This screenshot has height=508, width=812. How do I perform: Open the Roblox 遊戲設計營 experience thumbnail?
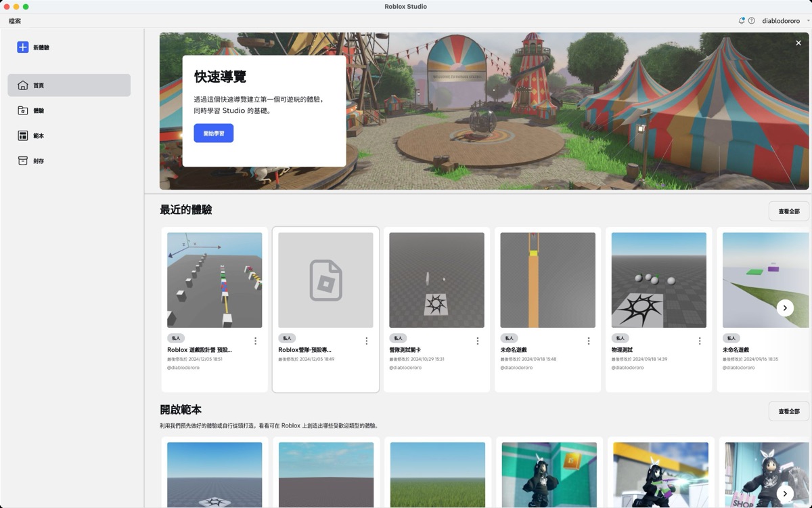[215, 280]
